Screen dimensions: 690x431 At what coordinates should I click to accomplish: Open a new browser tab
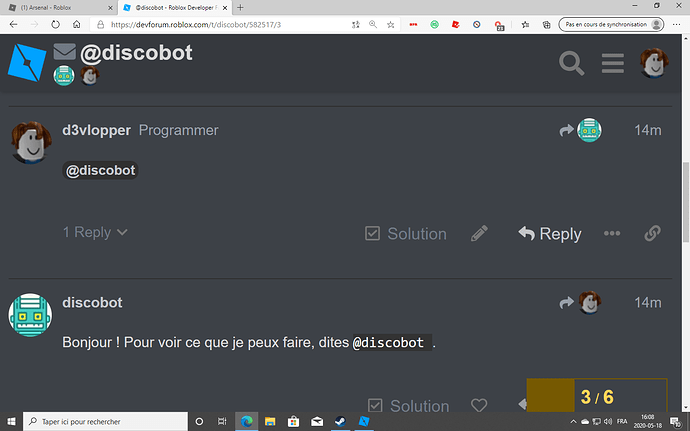[240, 7]
